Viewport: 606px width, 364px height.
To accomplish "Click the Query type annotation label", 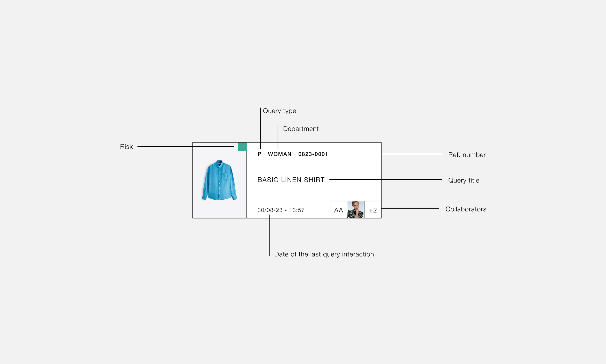I will pos(279,111).
